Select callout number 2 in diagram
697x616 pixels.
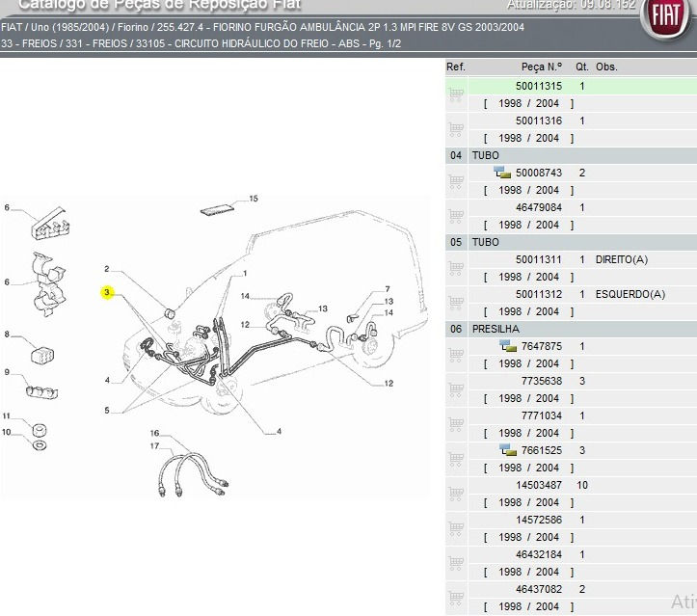tap(107, 269)
